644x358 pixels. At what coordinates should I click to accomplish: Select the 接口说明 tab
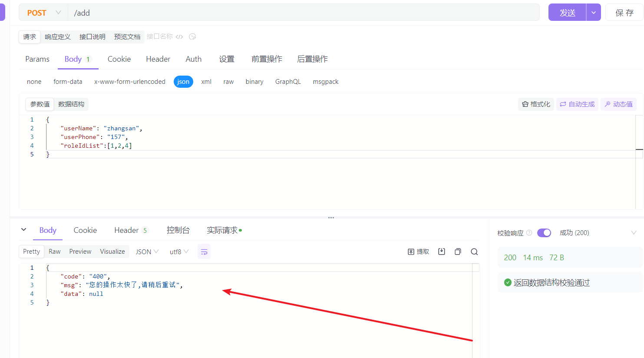(92, 37)
